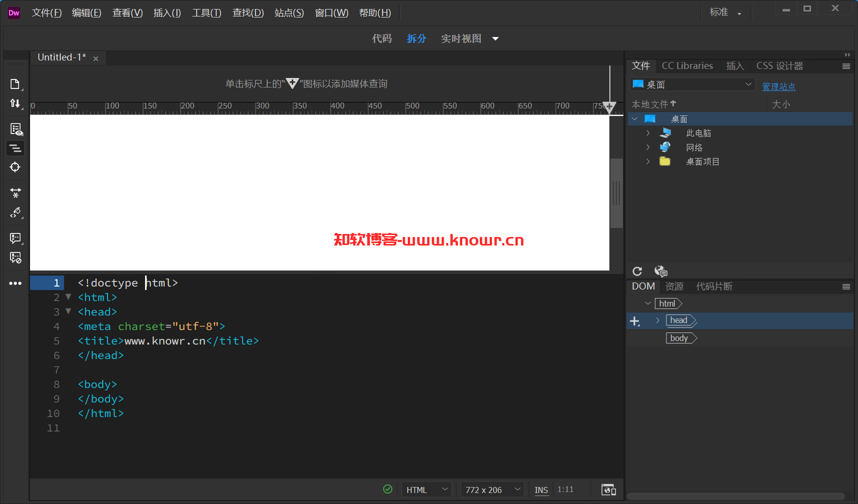Refresh the Files panel list
This screenshot has width=858, height=504.
coord(637,271)
